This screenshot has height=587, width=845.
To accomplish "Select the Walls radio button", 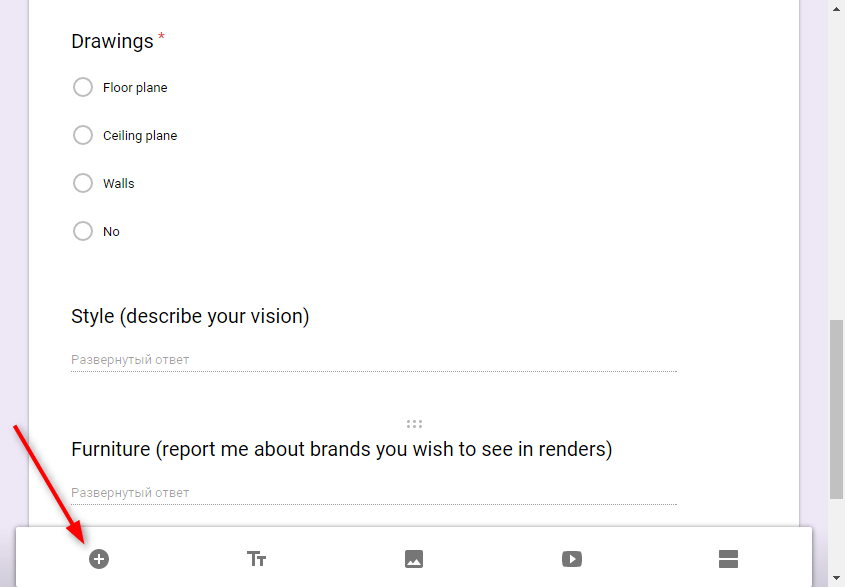I will [83, 183].
